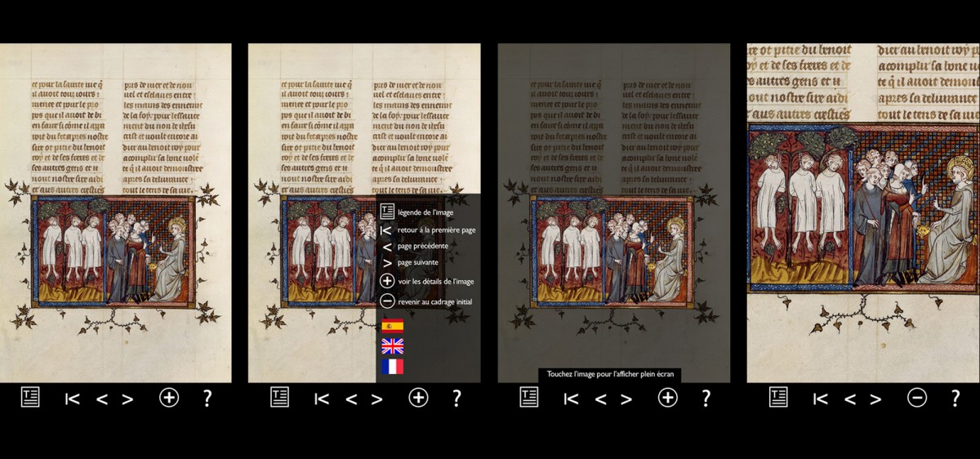
Task: Legend icon below the zoomed-in screen
Action: coord(778,398)
